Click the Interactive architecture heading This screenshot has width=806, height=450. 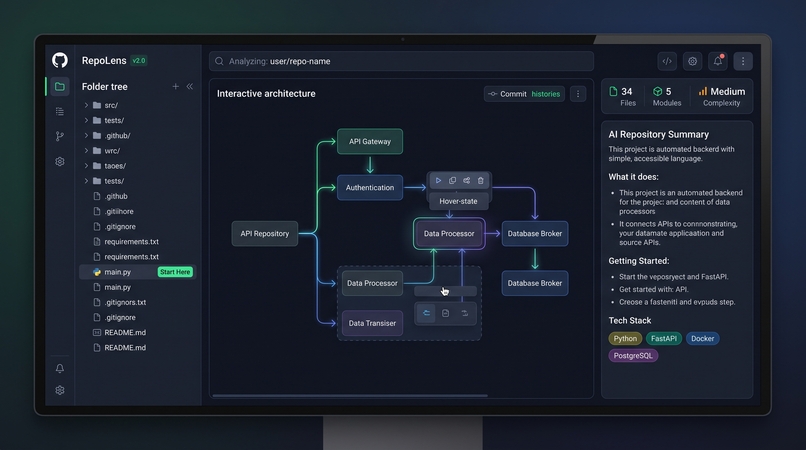tap(266, 94)
